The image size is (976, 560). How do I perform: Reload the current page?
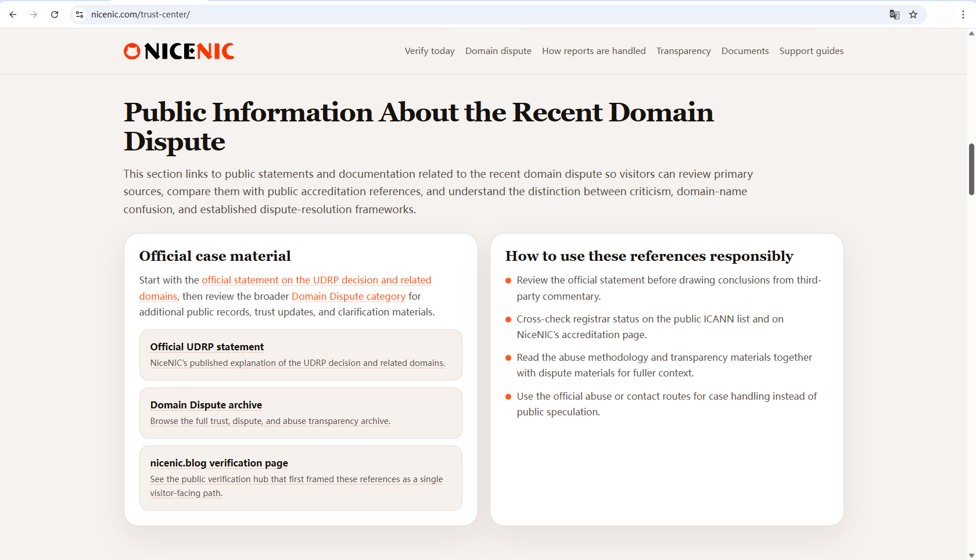click(x=55, y=15)
